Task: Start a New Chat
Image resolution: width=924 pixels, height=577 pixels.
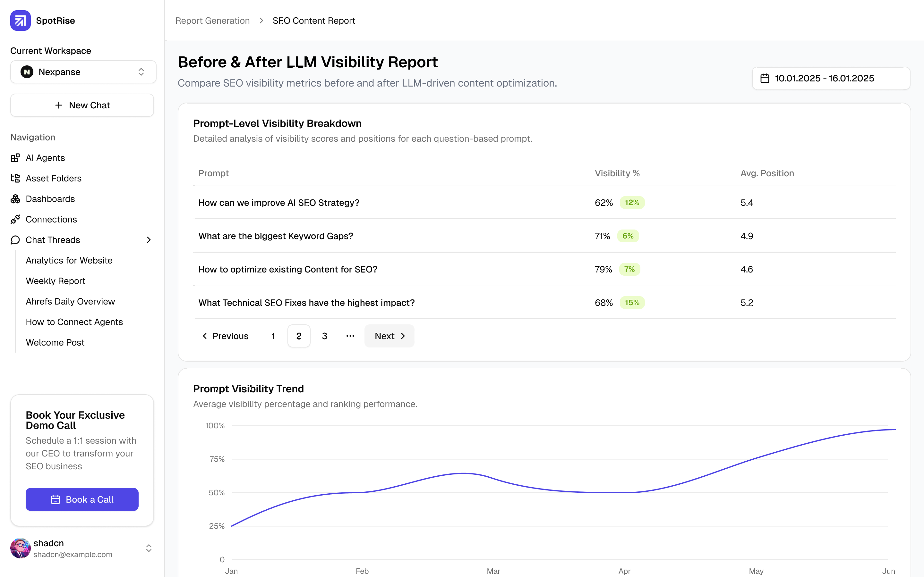Action: coord(82,105)
